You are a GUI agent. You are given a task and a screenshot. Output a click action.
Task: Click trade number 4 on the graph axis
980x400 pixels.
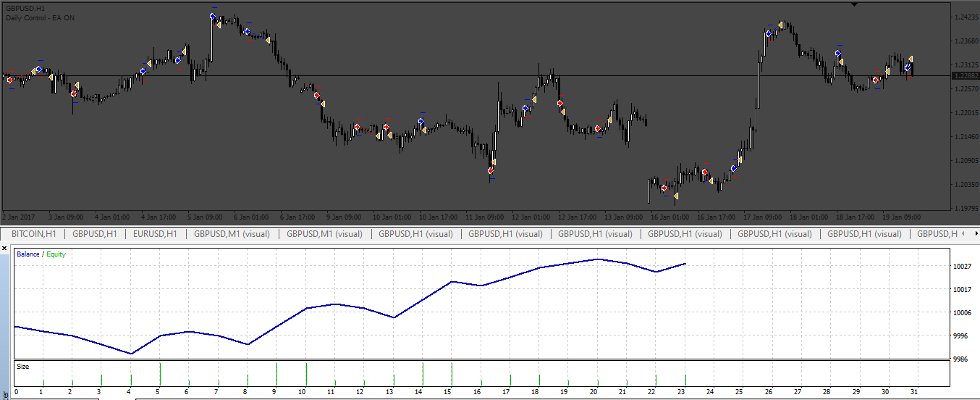click(x=129, y=392)
